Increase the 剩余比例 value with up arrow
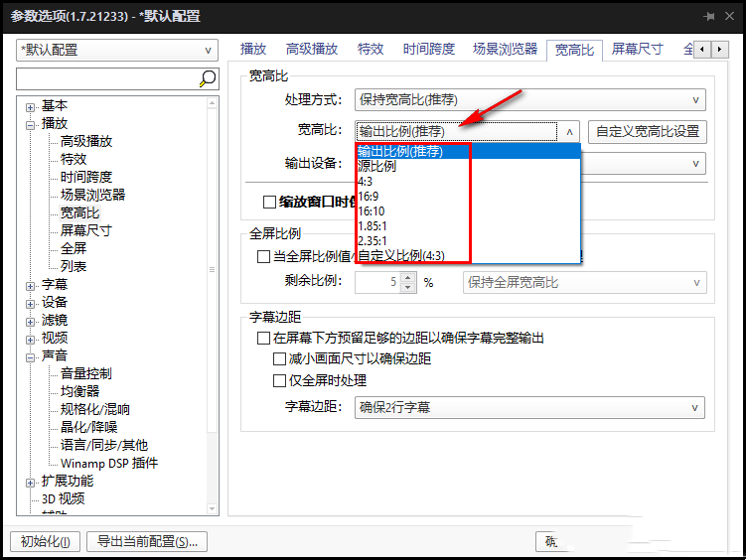The height and width of the screenshot is (560, 746). 408,277
